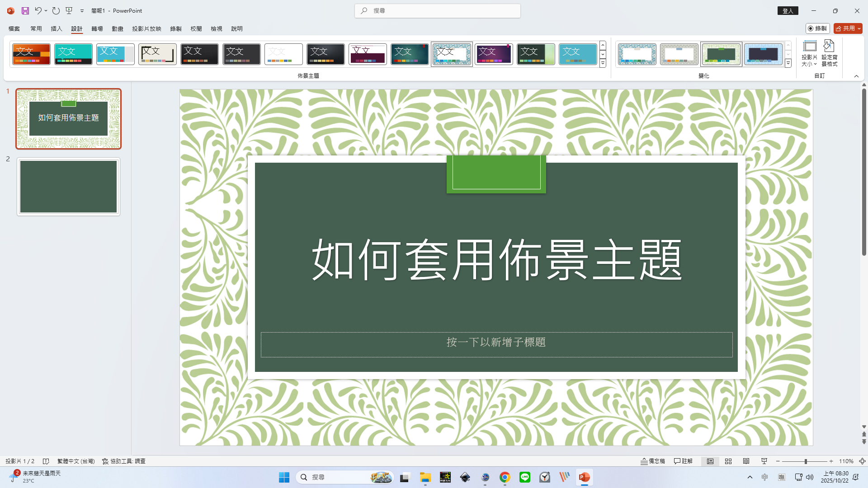Image resolution: width=868 pixels, height=488 pixels.
Task: Collapse the ribbon with chevron
Action: click(856, 76)
